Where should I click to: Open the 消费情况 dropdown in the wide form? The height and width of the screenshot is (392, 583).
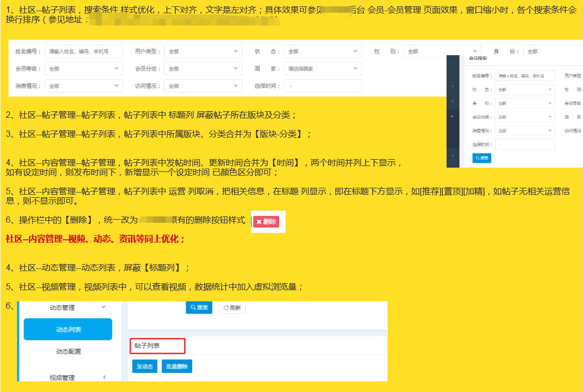(83, 85)
